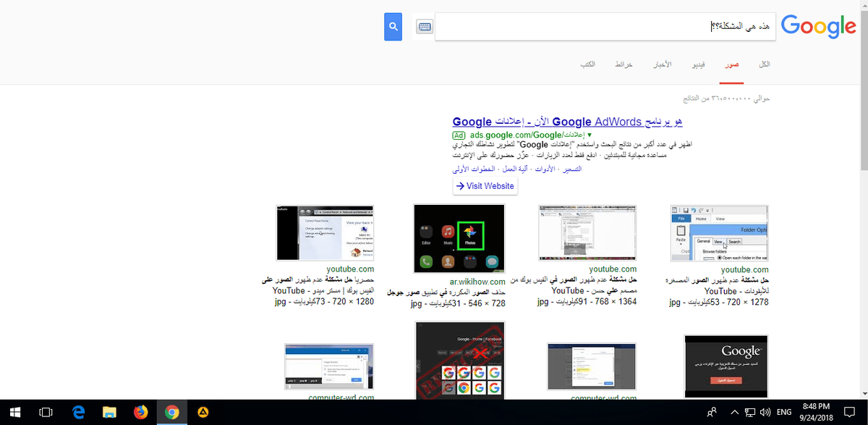Open the الخطوات الأولى ad sitelink
The width and height of the screenshot is (868, 425).
474,169
